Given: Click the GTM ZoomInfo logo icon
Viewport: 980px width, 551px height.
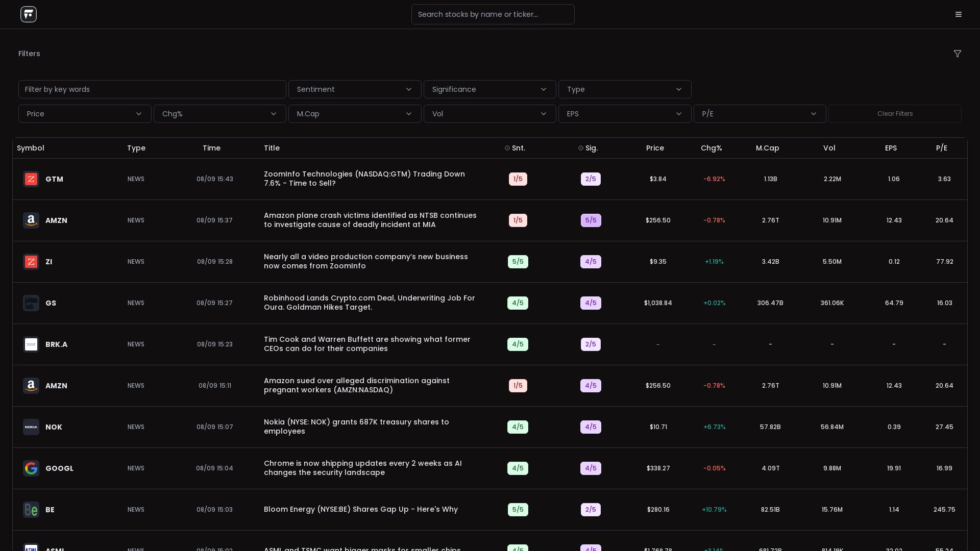Looking at the screenshot, I should (31, 179).
